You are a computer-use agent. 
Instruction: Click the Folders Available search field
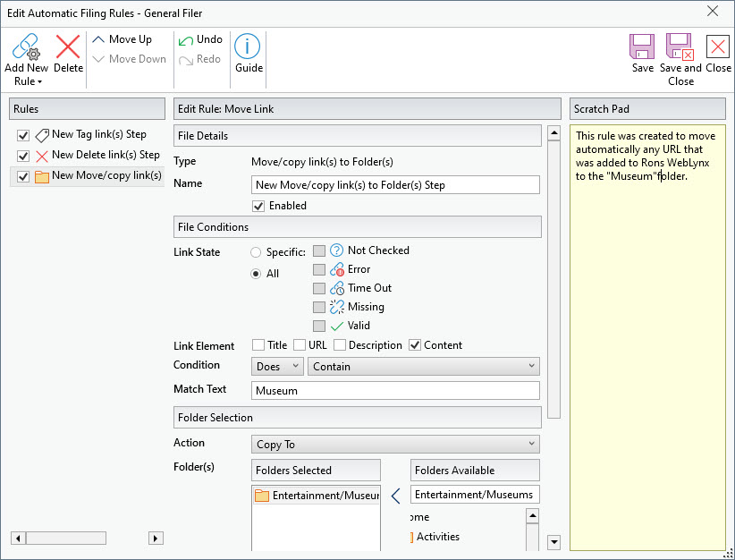475,495
